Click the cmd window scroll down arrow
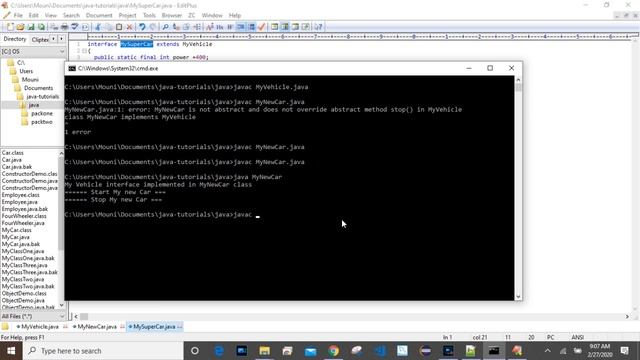This screenshot has height=360, width=640. click(x=518, y=297)
